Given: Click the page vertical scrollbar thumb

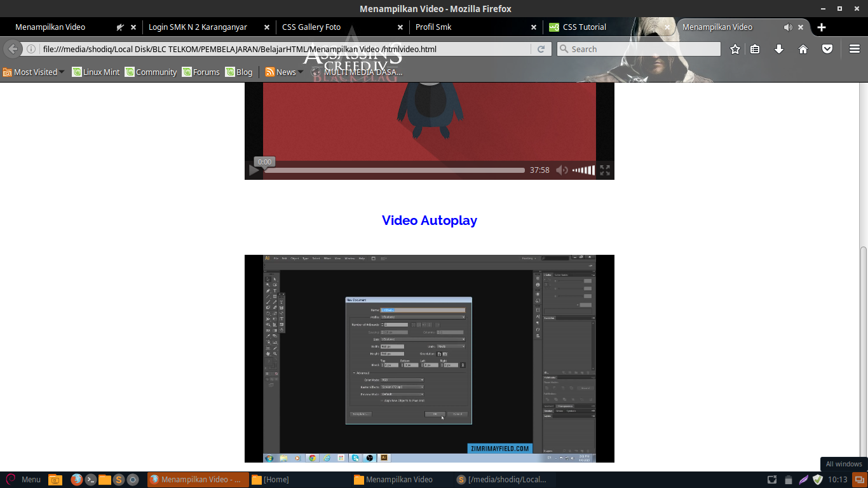Looking at the screenshot, I should [x=863, y=357].
